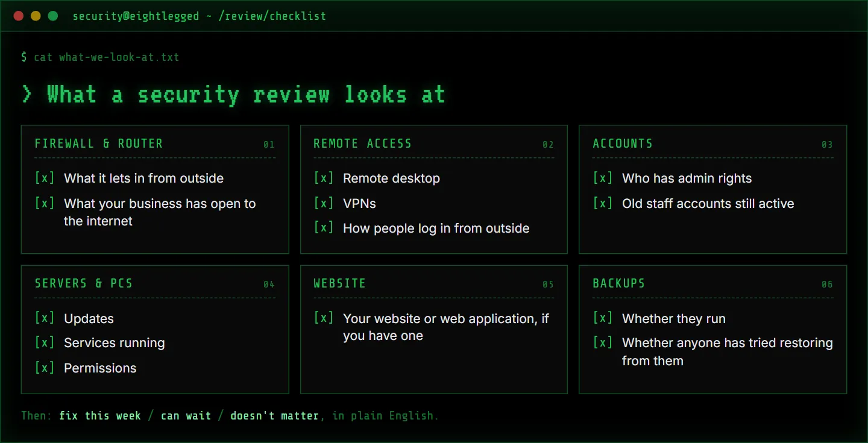This screenshot has height=443, width=868.
Task: Click the 'VPNs' item text
Action: pyautogui.click(x=359, y=204)
